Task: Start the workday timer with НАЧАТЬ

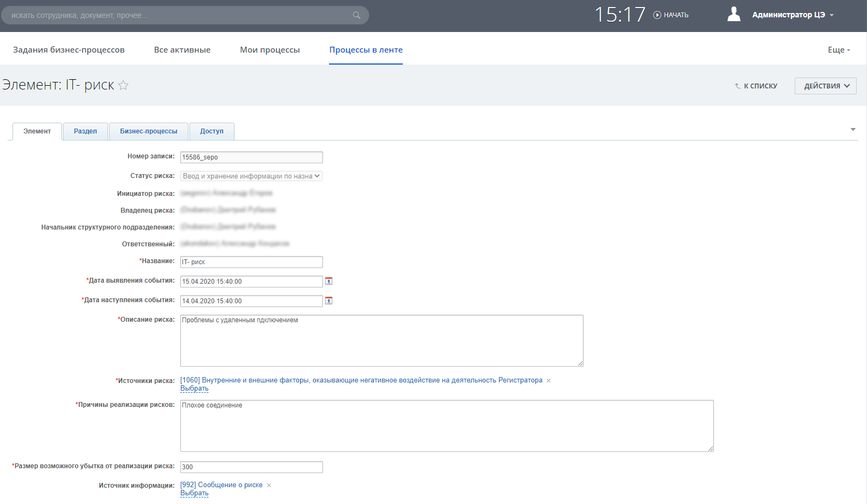Action: 671,15
